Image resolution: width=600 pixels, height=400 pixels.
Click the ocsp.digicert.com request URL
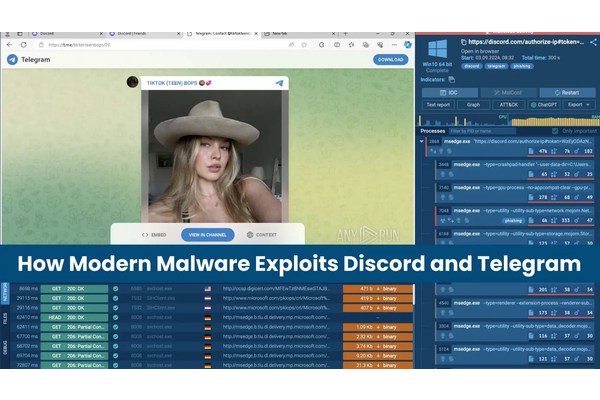pos(276,289)
